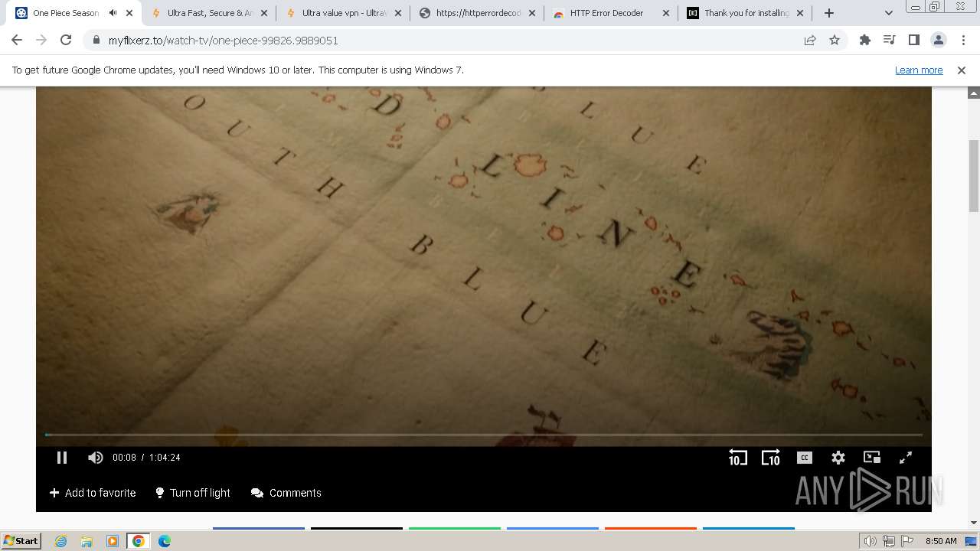Switch to the One Piece Season tab
This screenshot has width=980, height=551.
pyautogui.click(x=65, y=13)
